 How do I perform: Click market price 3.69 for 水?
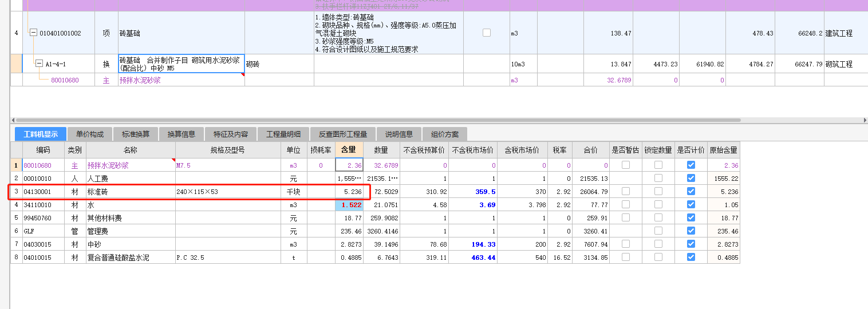(488, 205)
